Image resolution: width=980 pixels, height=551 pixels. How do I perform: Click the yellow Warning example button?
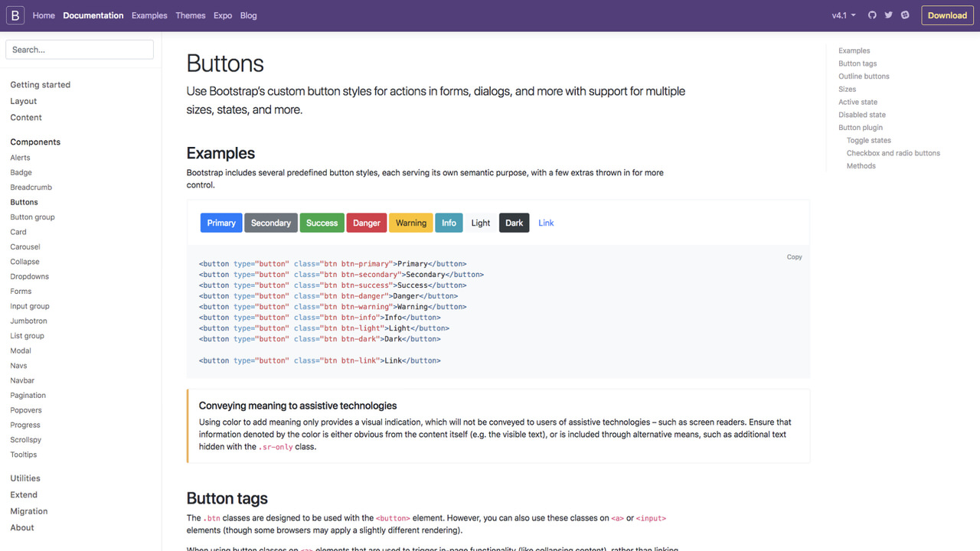tap(410, 223)
